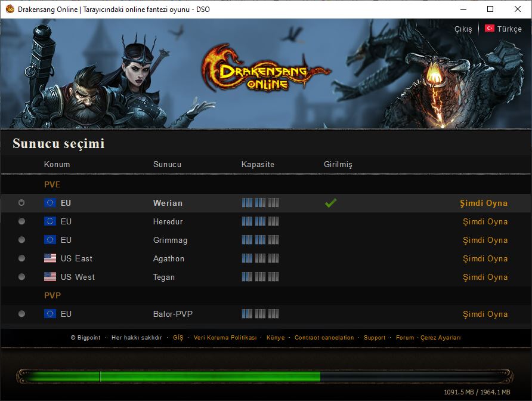Click the Balor-PVP server name
This screenshot has height=401, width=532.
coord(173,314)
